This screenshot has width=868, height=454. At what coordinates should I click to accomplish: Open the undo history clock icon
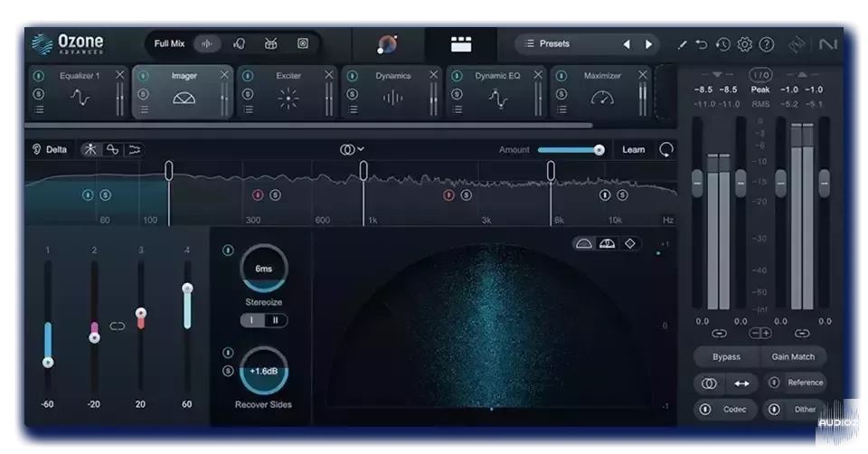(x=723, y=44)
